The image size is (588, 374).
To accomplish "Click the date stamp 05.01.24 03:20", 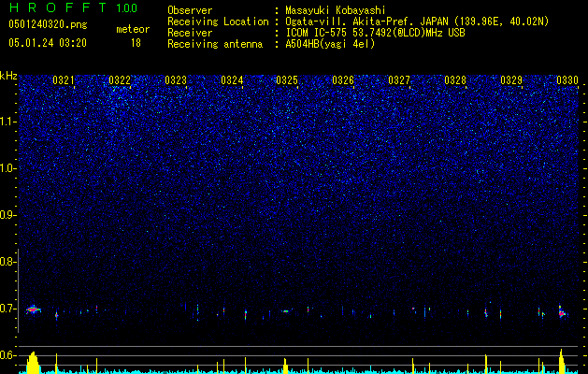I will coord(48,43).
